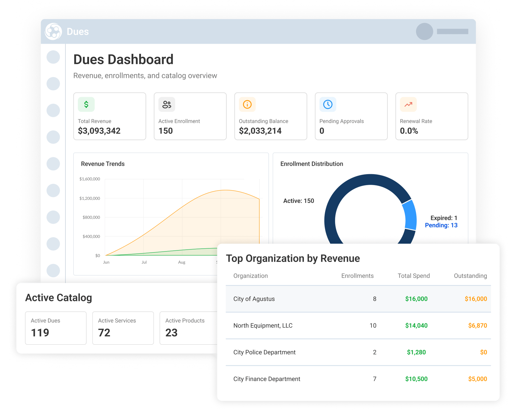Click the Pending: 13 chart label
The height and width of the screenshot is (420, 516).
[441, 225]
